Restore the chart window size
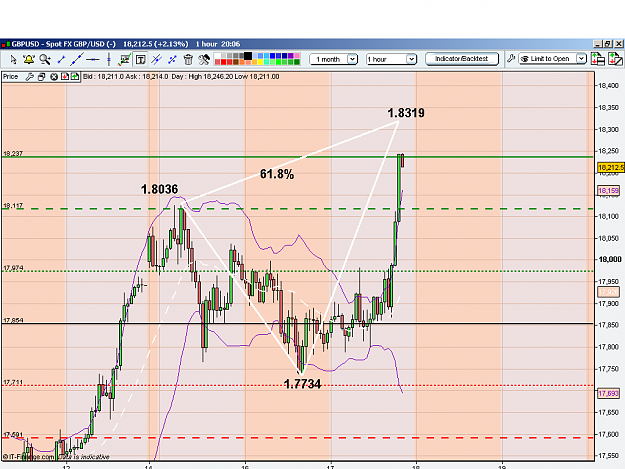The height and width of the screenshot is (469, 625). coord(608,43)
